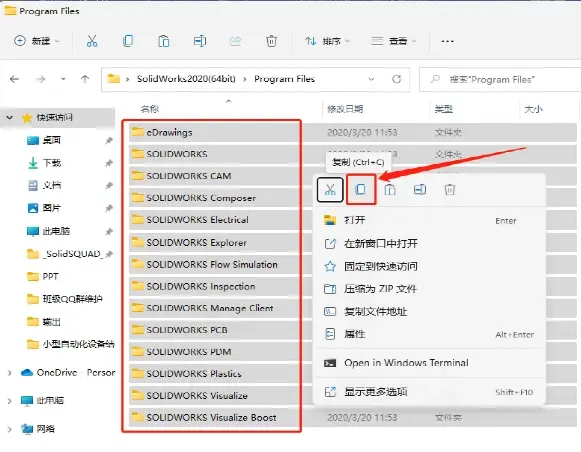Click the Paste icon in the top toolbar

(x=163, y=41)
